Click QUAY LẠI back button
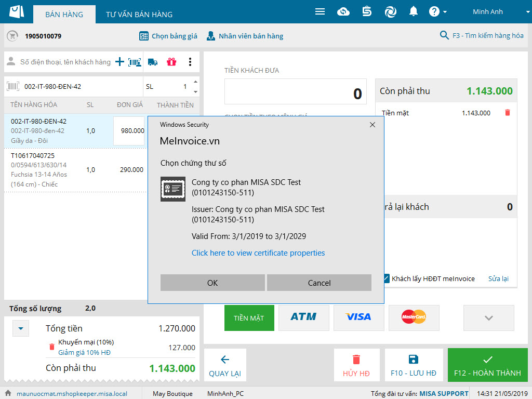The width and height of the screenshot is (532, 399). pyautogui.click(x=225, y=365)
